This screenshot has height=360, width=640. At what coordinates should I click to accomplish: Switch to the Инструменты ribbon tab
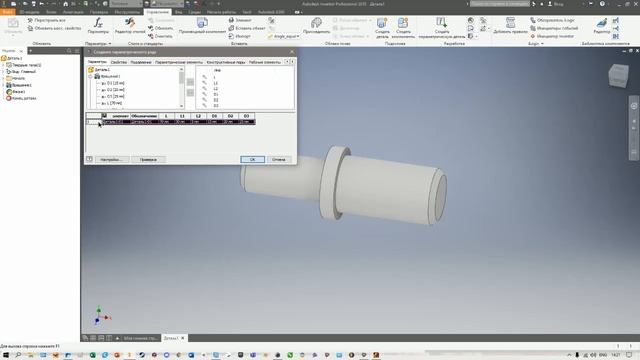127,12
